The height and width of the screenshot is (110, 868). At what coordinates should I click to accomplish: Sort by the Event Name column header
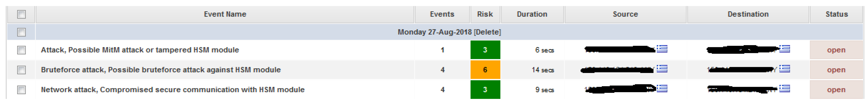click(x=225, y=14)
